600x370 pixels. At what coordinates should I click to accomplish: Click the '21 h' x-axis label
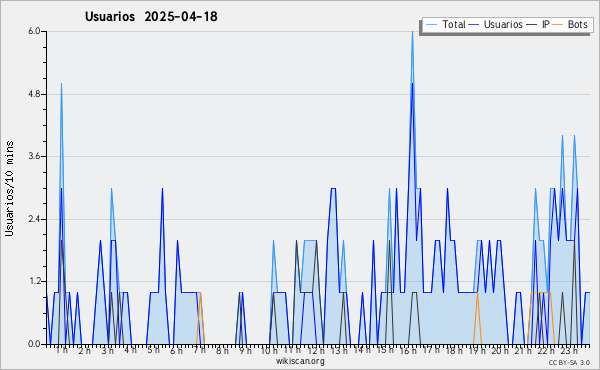tap(523, 350)
